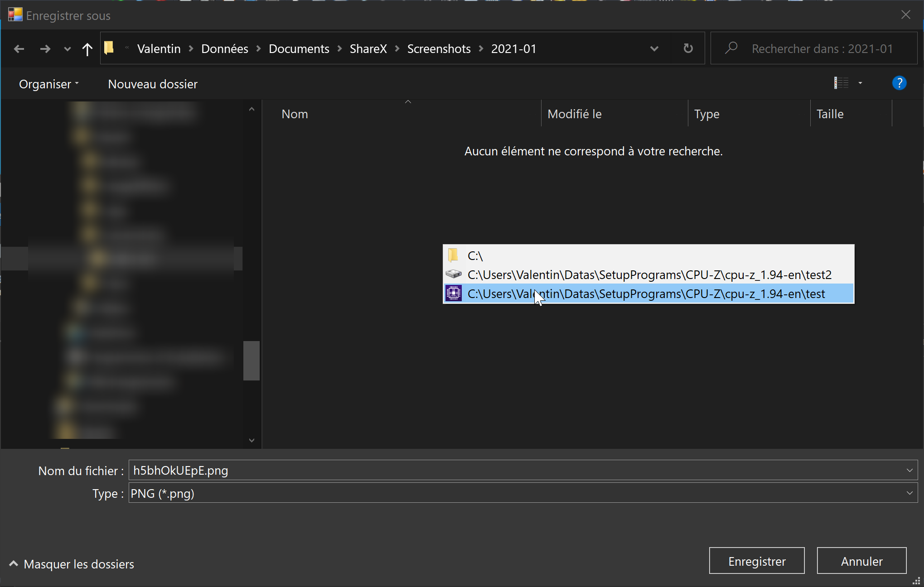
Task: Go up one folder level arrow
Action: [x=87, y=49]
